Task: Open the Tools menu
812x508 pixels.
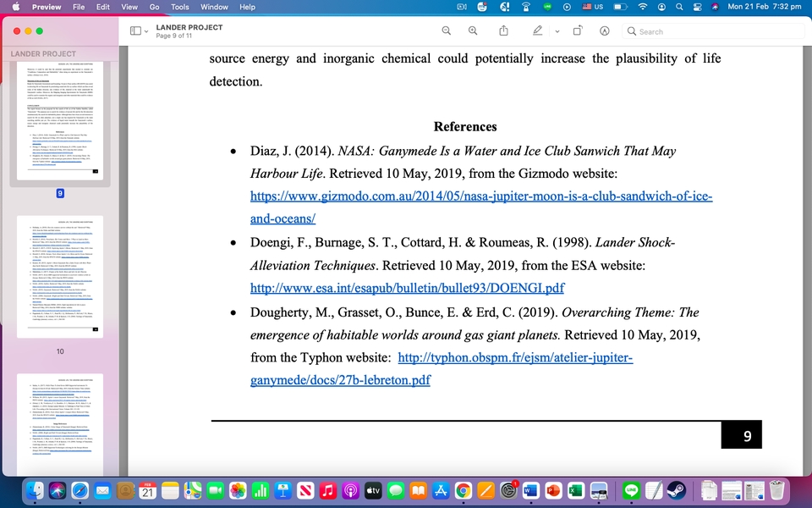Action: (x=179, y=7)
